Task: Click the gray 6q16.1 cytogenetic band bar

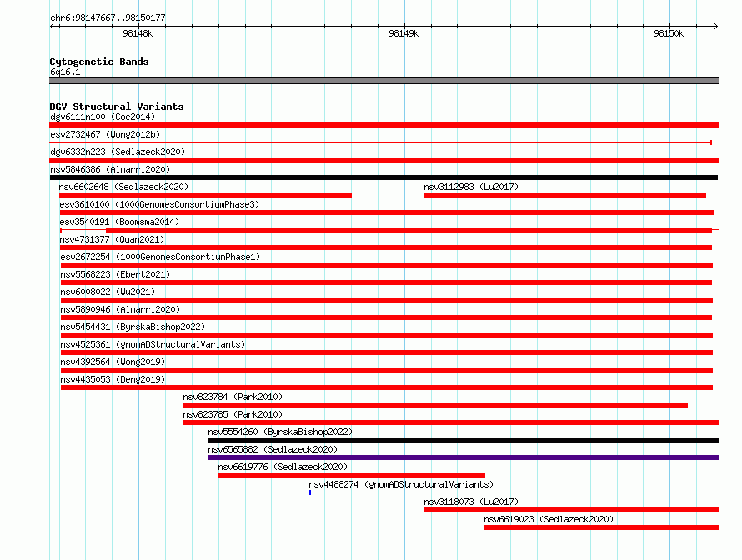Action: pos(384,81)
